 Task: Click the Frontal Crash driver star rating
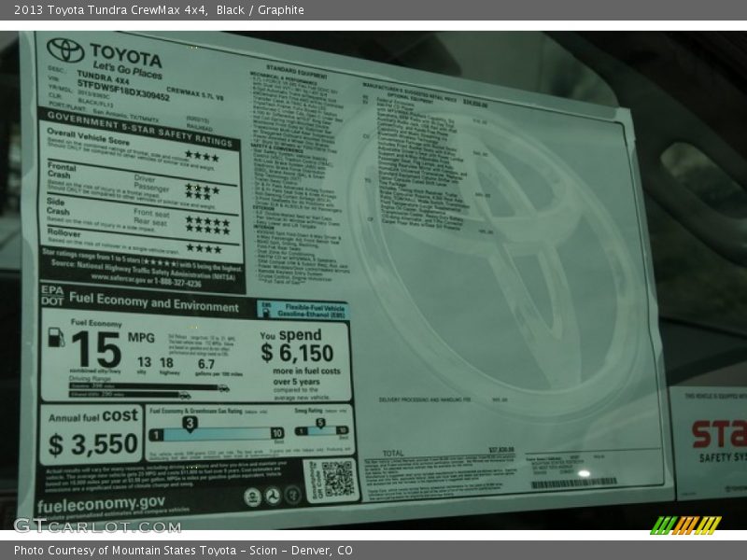point(203,189)
